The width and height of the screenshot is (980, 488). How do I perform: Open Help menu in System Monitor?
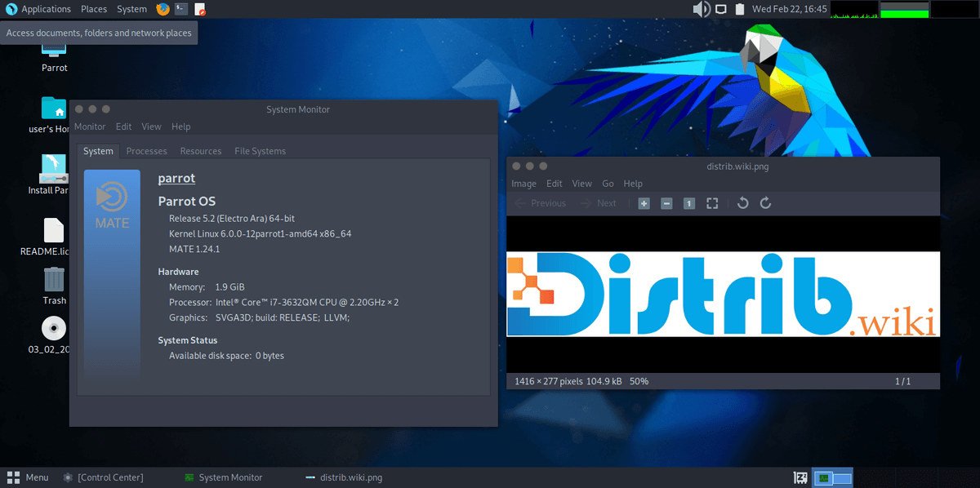180,126
